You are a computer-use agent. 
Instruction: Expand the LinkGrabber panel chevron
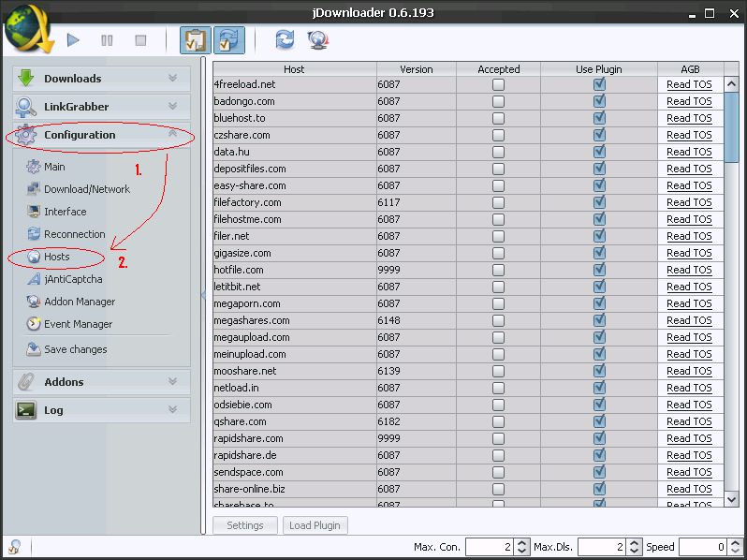[172, 106]
